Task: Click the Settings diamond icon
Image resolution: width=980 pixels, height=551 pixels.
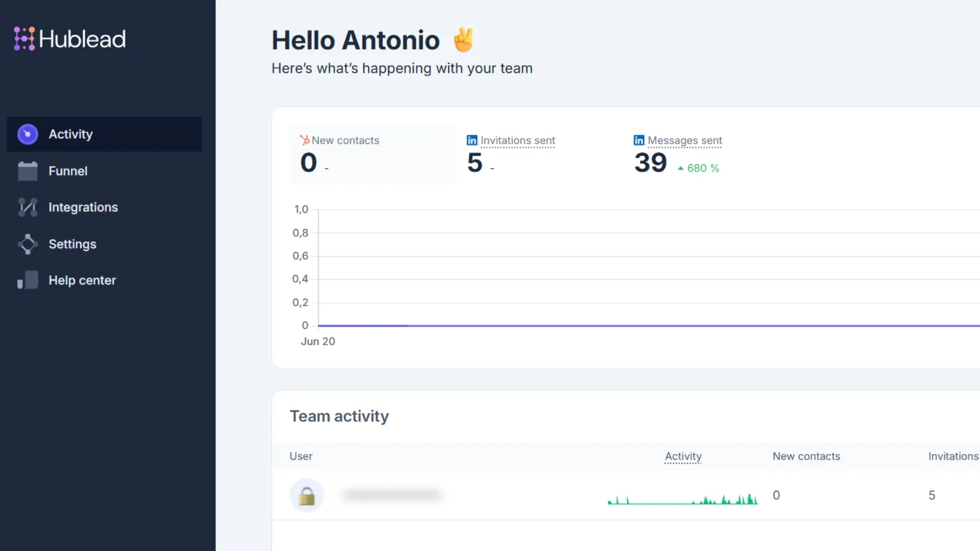Action: 28,244
